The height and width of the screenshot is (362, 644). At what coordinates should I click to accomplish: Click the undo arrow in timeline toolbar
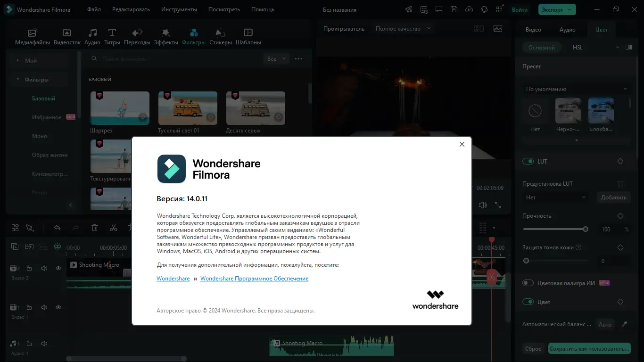tap(57, 228)
